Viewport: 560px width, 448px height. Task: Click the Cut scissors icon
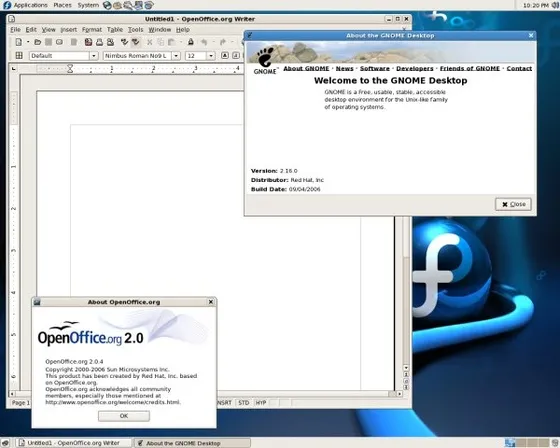[150, 42]
